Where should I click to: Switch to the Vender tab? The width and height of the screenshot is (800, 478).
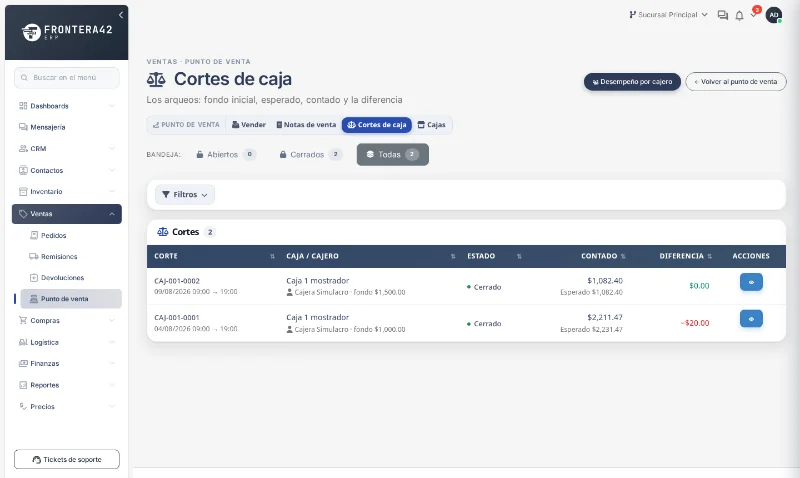click(249, 124)
